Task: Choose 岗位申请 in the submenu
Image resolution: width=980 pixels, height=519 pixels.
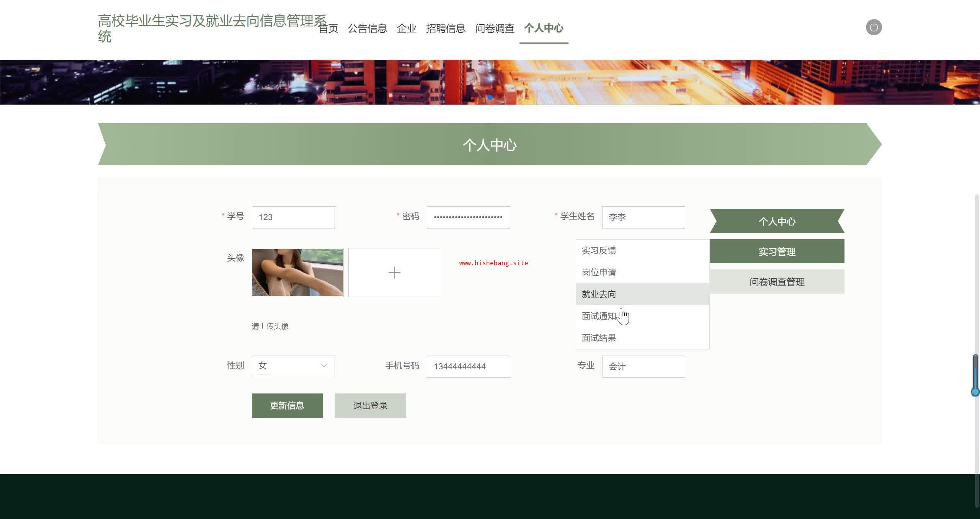Action: [x=599, y=273]
